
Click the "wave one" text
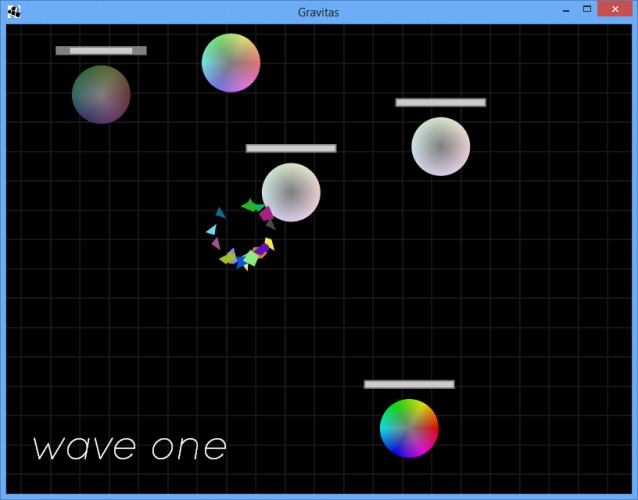[129, 448]
